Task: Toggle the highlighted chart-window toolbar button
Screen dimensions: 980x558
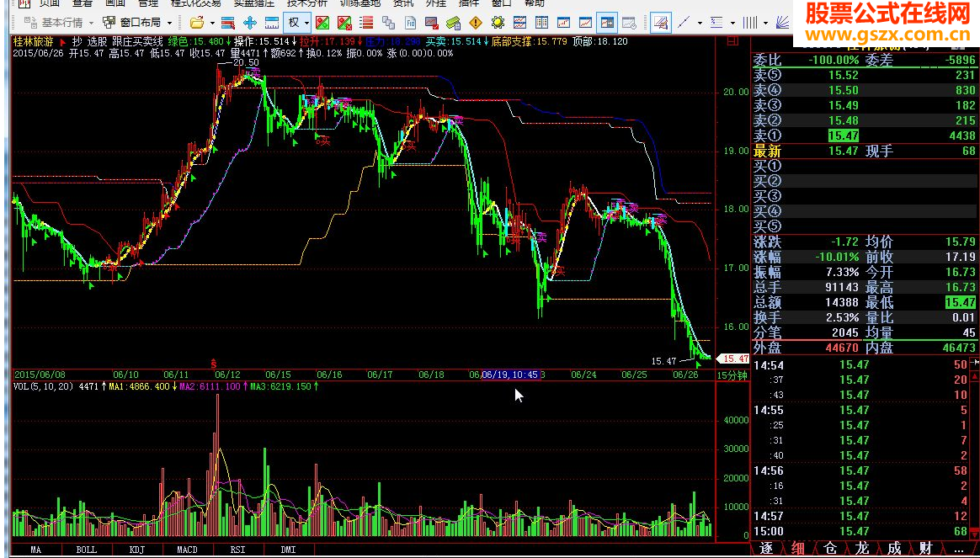Action: (x=606, y=23)
